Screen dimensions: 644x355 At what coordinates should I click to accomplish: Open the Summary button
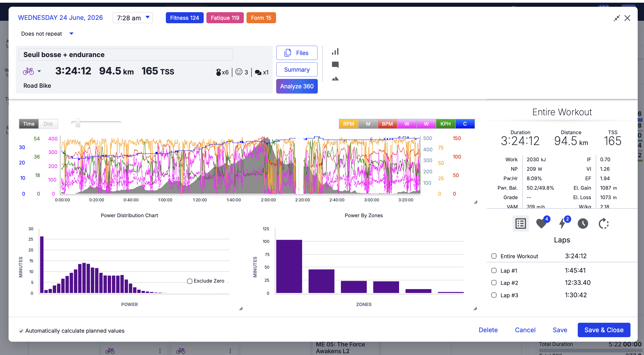pos(297,69)
